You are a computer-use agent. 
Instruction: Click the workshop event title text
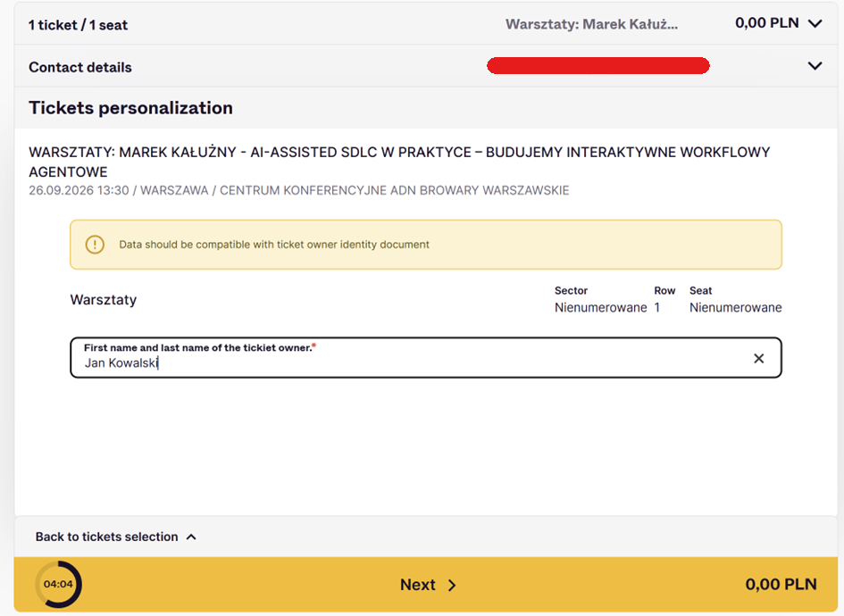[399, 162]
